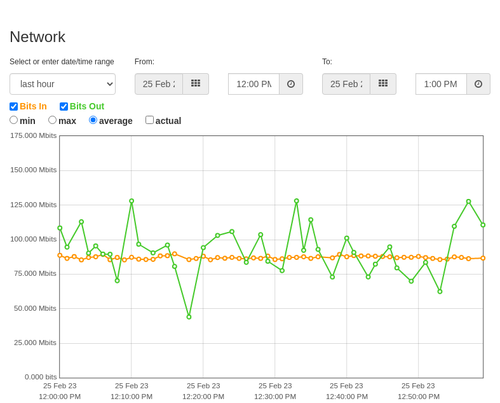This screenshot has height=403, width=500.
Task: Click the '50.000 Mbits' axis label
Action: (x=35, y=308)
